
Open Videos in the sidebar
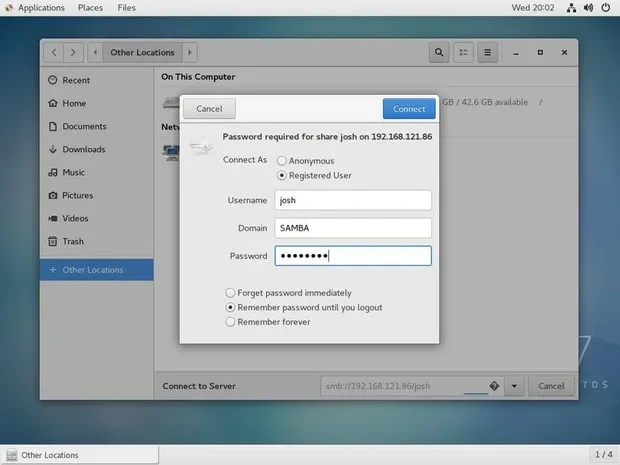96,218
